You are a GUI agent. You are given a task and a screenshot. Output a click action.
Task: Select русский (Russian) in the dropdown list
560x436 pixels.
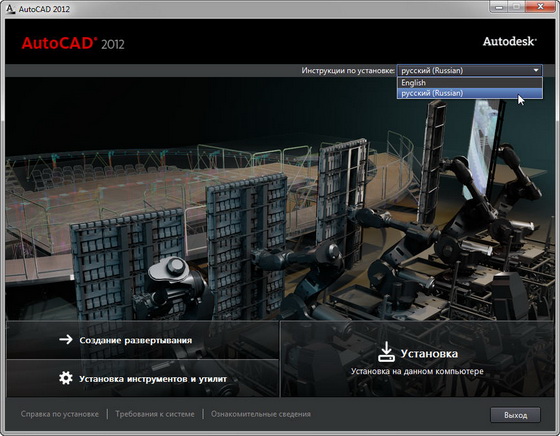click(470, 93)
